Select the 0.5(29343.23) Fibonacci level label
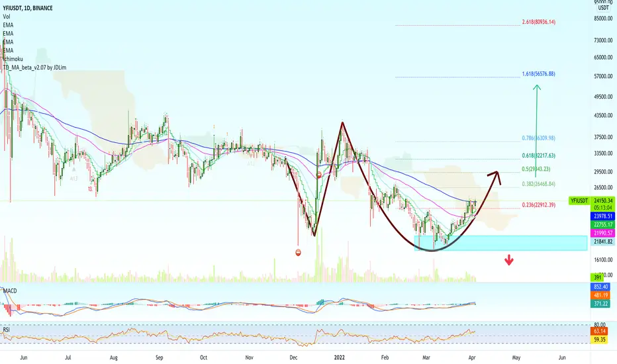This screenshot has height=364, width=617. point(536,169)
